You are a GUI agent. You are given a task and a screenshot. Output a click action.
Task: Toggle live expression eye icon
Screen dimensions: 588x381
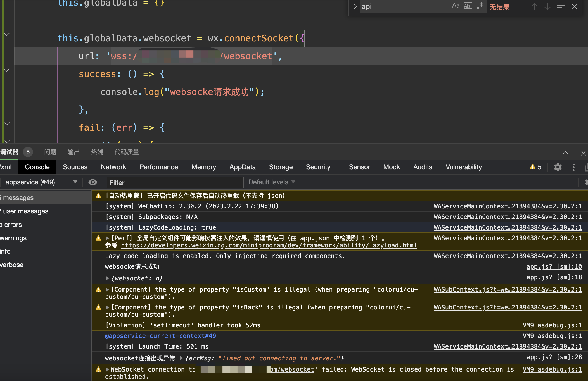tap(93, 182)
